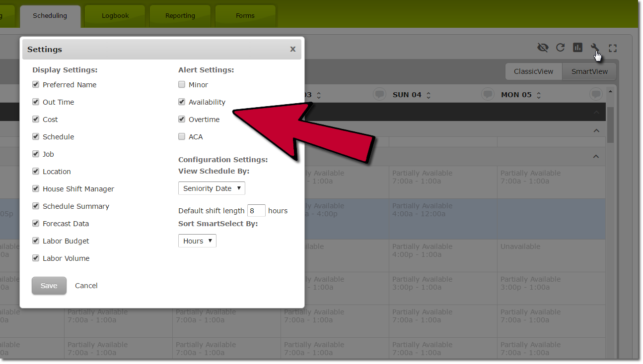
Task: Open the bar chart statistics icon
Action: click(577, 48)
